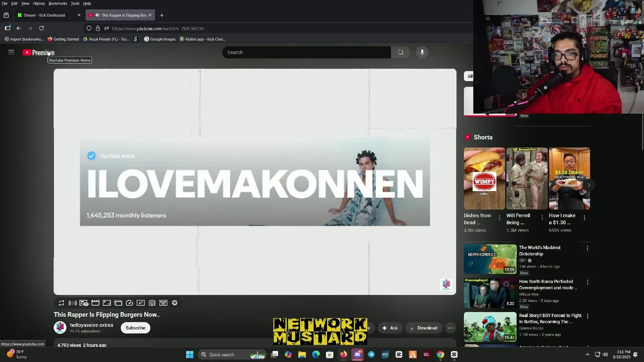
Task: Close the Kick Dashboard tab
Action: click(79, 15)
